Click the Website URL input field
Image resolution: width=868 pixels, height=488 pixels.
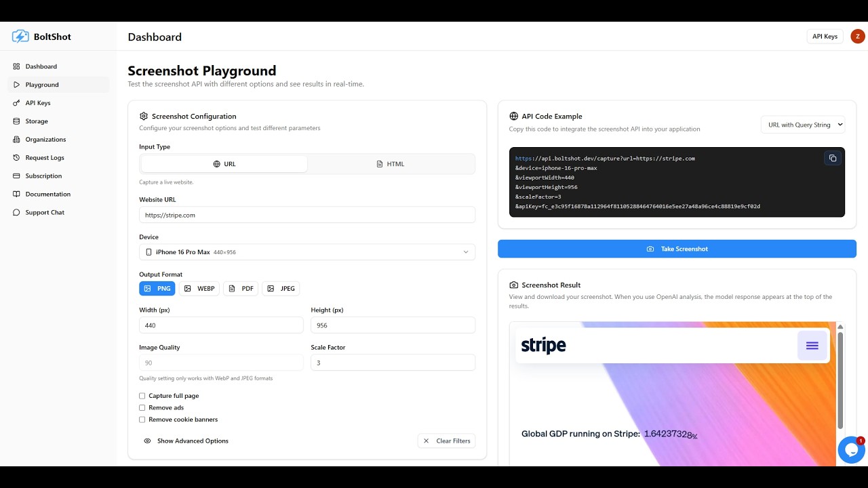click(x=307, y=215)
